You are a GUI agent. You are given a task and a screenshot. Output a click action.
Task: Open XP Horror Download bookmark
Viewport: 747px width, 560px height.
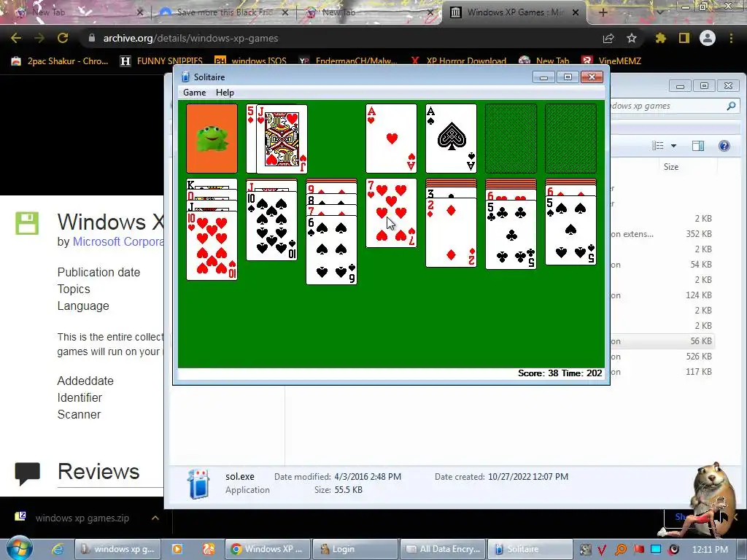click(458, 61)
